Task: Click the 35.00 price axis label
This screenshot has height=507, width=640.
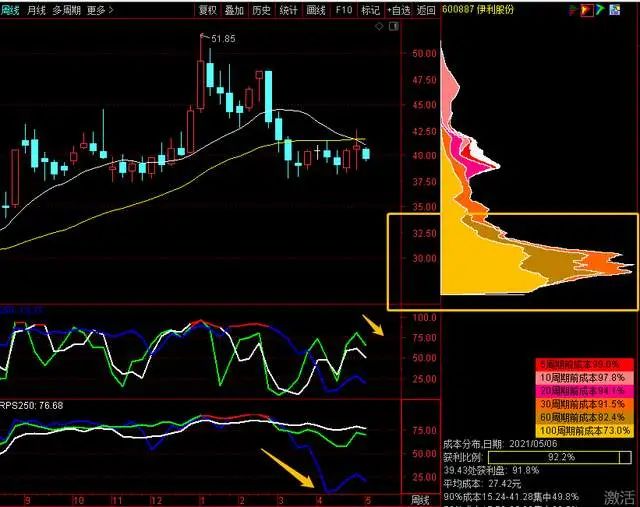Action: tap(424, 207)
